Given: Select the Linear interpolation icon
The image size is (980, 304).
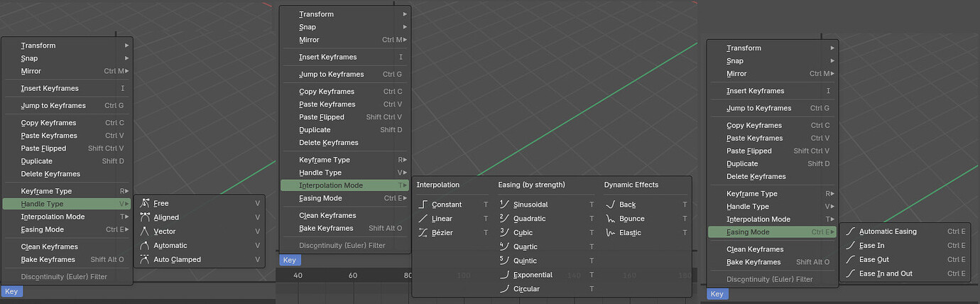Looking at the screenshot, I should [423, 219].
